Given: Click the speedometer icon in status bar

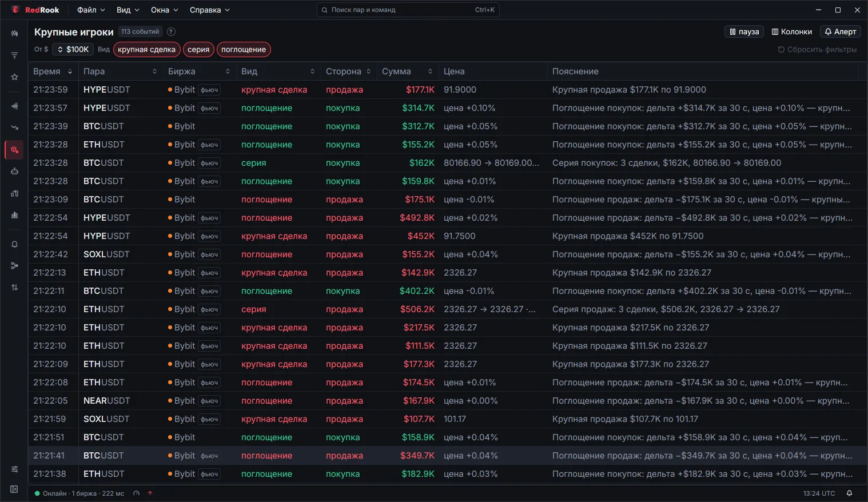Looking at the screenshot, I should (136, 493).
